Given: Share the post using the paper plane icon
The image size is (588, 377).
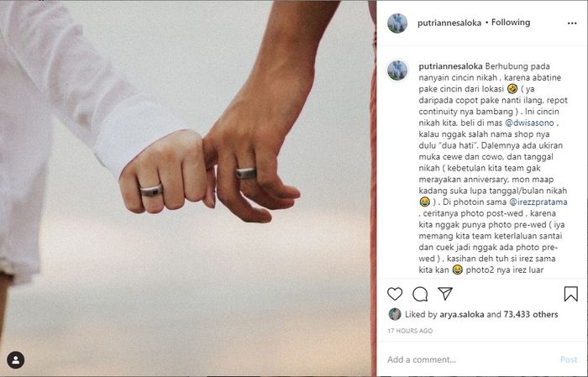Looking at the screenshot, I should click(x=445, y=293).
